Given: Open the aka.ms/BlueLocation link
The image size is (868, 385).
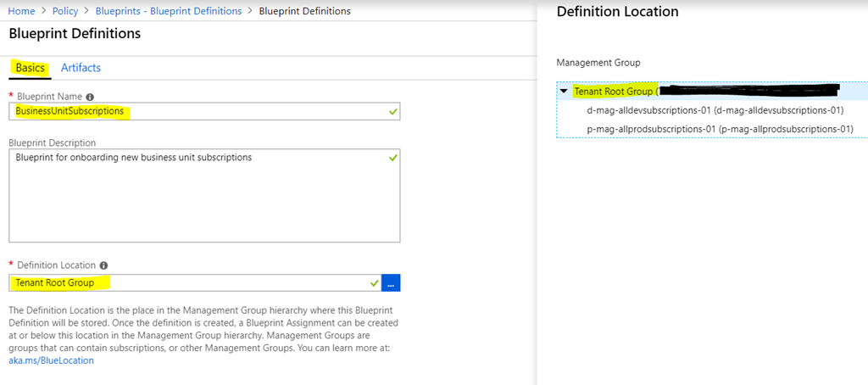Looking at the screenshot, I should point(51,360).
